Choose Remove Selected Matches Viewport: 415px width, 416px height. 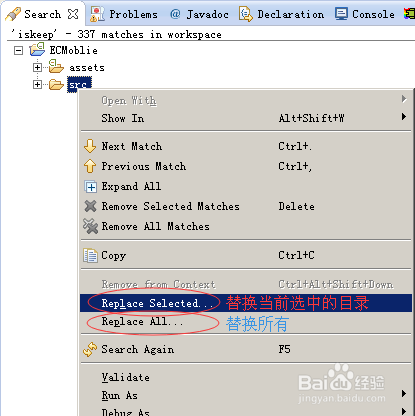click(246, 206)
